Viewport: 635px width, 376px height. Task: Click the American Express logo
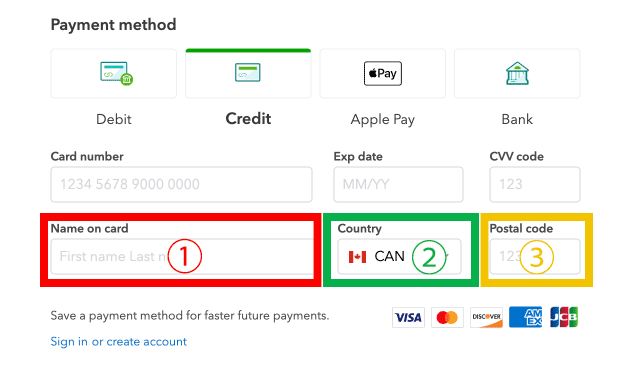[x=525, y=317]
